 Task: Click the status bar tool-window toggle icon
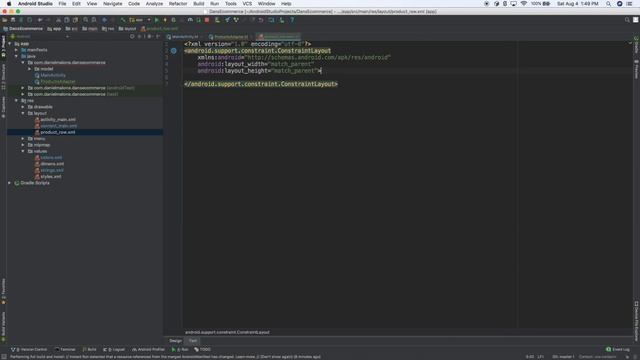pos(3,356)
